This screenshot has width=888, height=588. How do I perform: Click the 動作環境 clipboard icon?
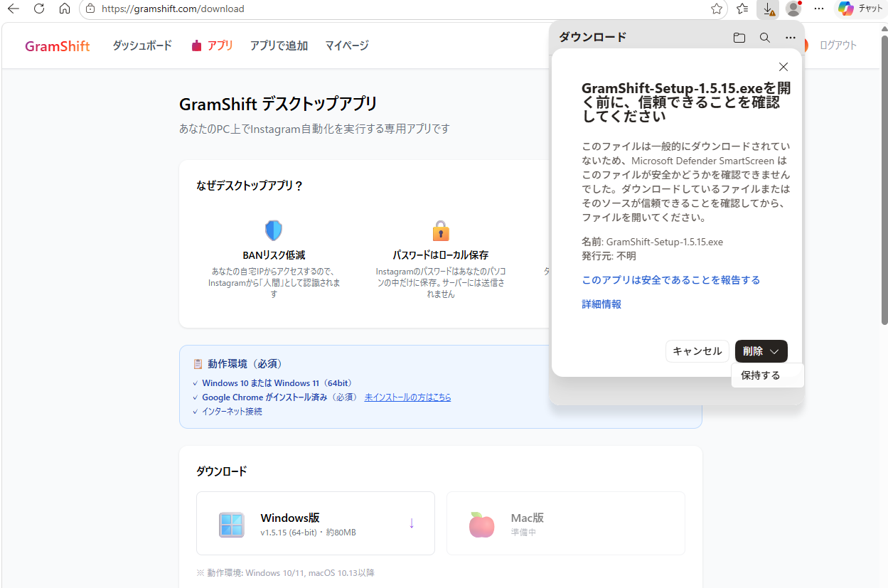tap(198, 364)
